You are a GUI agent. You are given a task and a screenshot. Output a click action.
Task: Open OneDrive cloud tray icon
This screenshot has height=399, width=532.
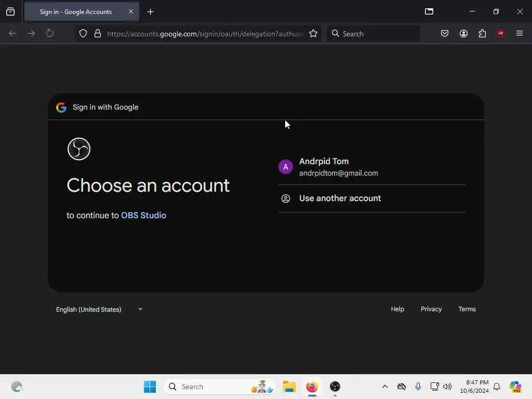402,387
